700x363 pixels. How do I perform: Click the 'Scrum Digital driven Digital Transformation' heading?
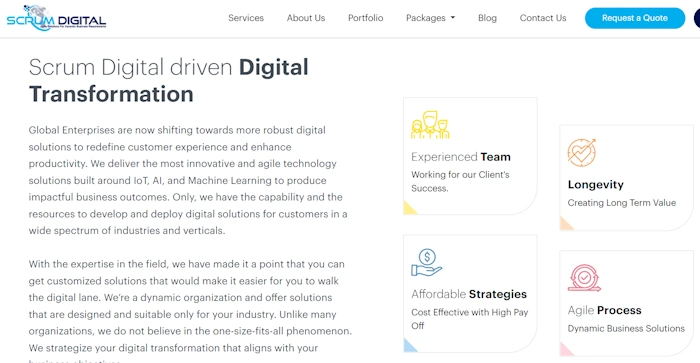169,80
